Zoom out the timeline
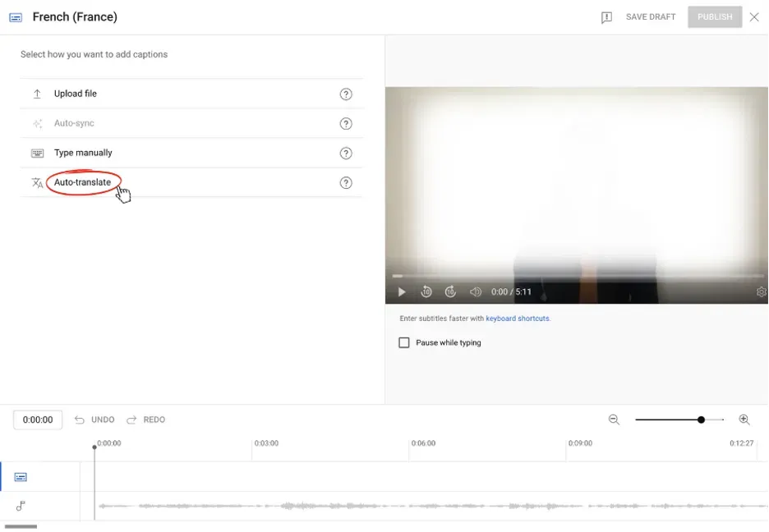Image resolution: width=769 pixels, height=532 pixels. pyautogui.click(x=614, y=420)
